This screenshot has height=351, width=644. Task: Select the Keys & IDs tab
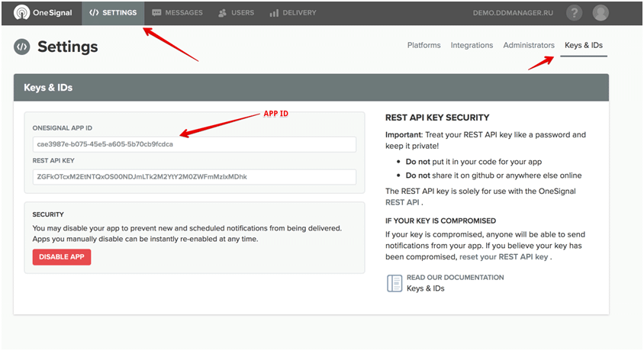[583, 46]
